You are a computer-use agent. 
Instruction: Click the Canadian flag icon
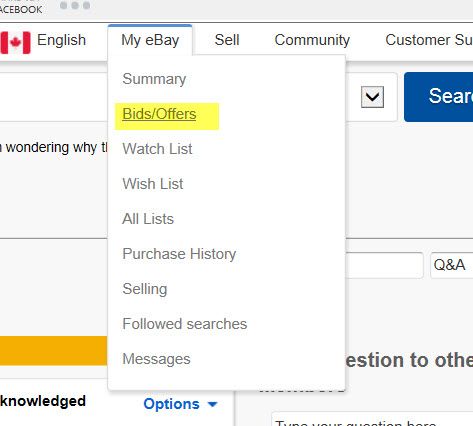coord(15,42)
